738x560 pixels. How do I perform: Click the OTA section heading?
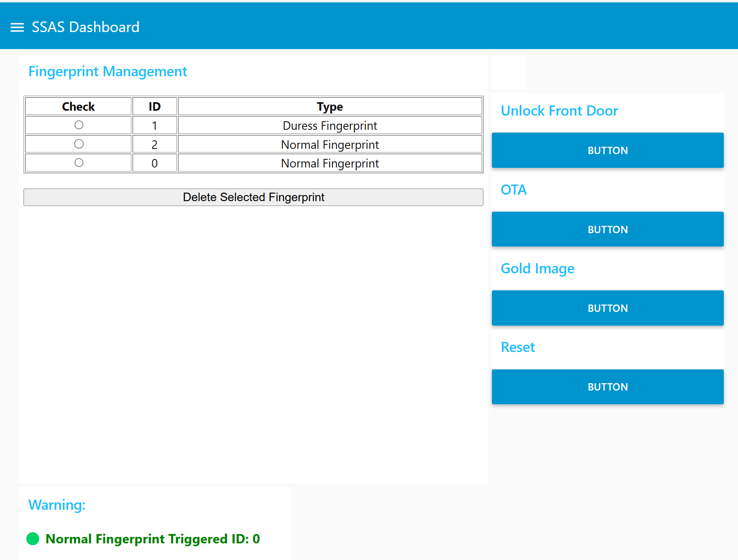[513, 189]
